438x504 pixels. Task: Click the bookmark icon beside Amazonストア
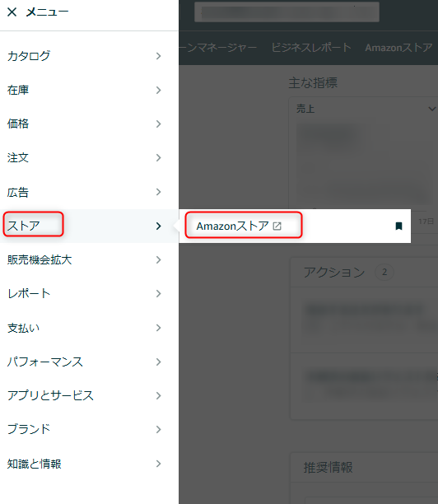[398, 226]
